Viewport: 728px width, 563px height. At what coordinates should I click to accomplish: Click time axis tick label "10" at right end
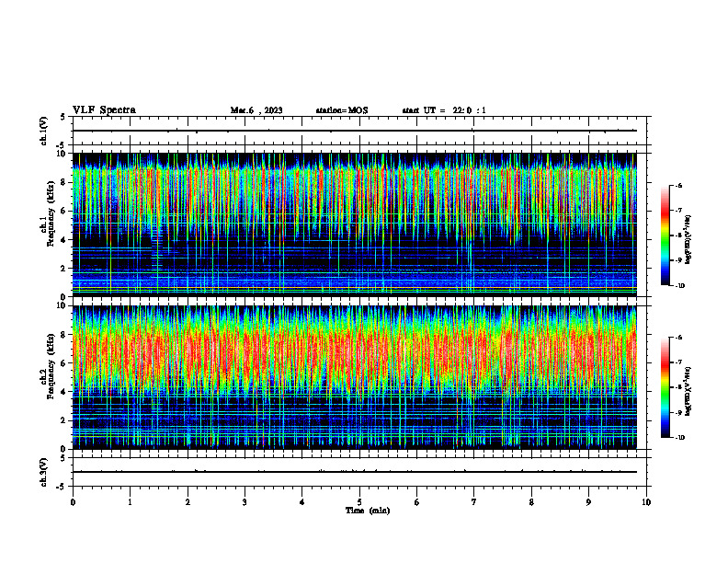646,502
